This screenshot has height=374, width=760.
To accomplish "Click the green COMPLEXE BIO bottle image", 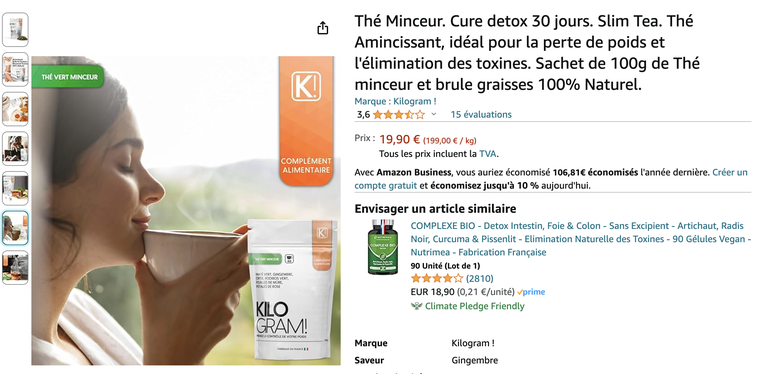I will point(382,247).
